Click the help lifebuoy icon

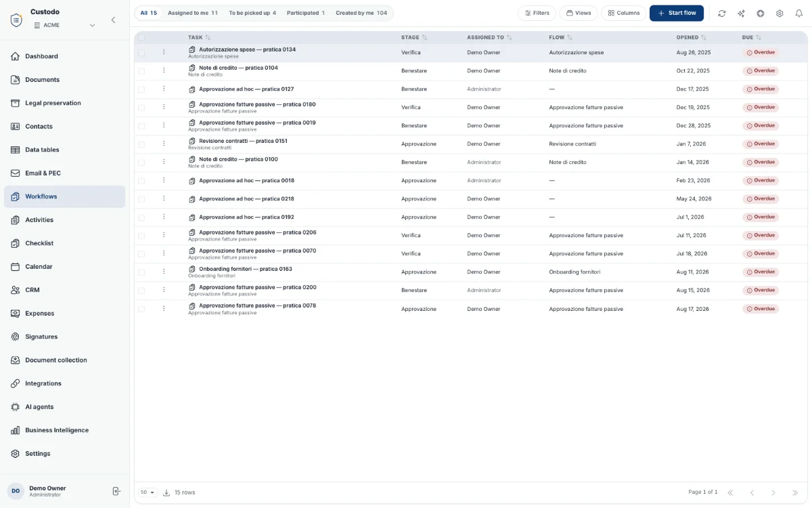pos(761,14)
